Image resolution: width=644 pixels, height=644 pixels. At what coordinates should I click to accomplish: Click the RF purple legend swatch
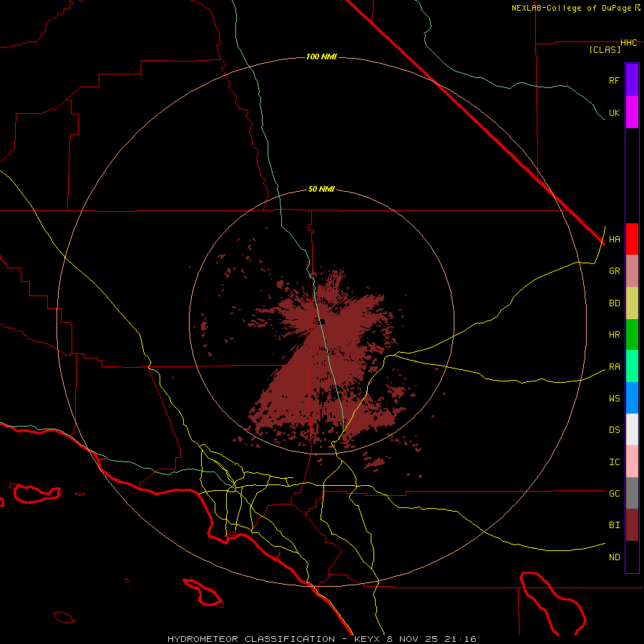pos(632,80)
